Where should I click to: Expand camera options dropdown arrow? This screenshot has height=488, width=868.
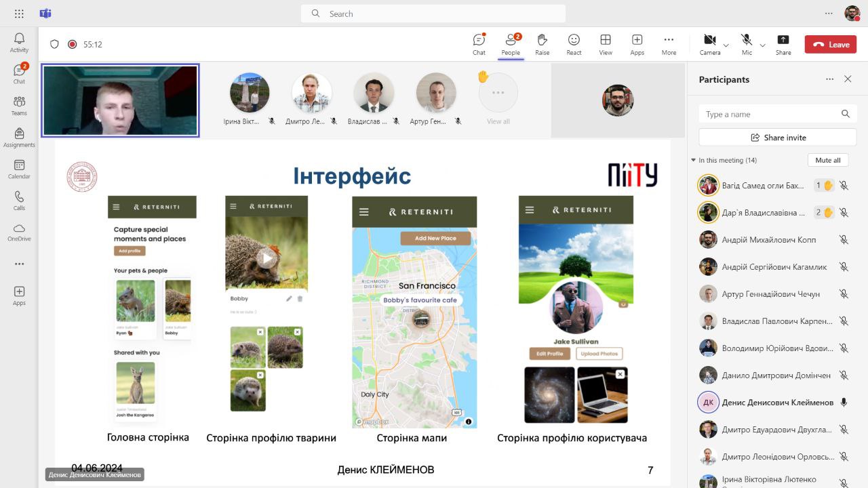pyautogui.click(x=726, y=45)
